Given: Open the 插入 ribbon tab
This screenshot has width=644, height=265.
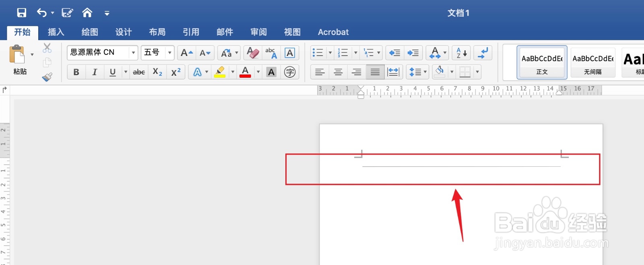Looking at the screenshot, I should tap(56, 32).
